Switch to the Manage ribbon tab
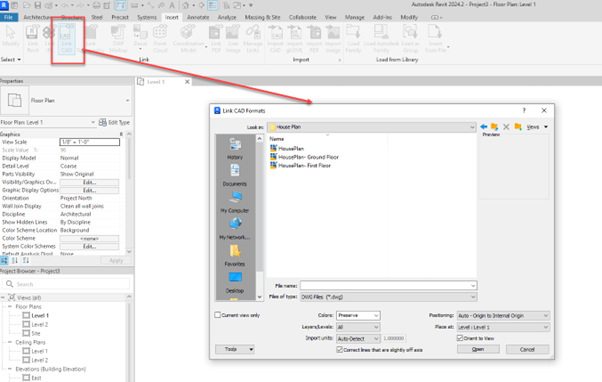Image resolution: width=602 pixels, height=382 pixels. coord(354,17)
